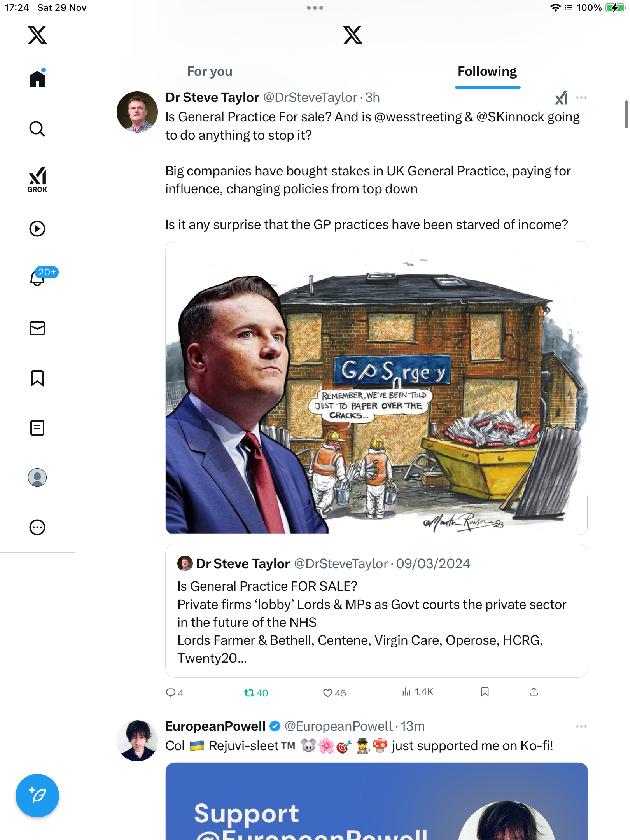Expand the sidebar More circle menu
Screen dimensions: 630x840
pos(37,527)
